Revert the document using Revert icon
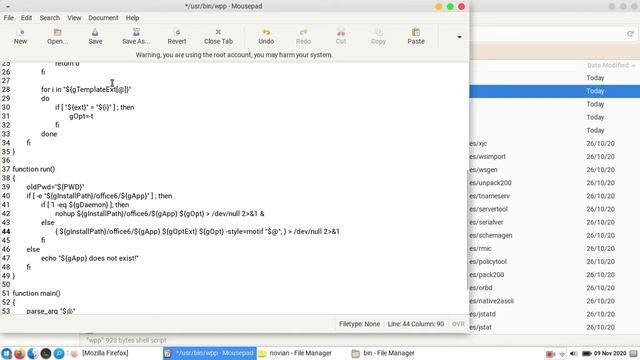Screen dimensions: 640x360 pyautogui.click(x=177, y=36)
